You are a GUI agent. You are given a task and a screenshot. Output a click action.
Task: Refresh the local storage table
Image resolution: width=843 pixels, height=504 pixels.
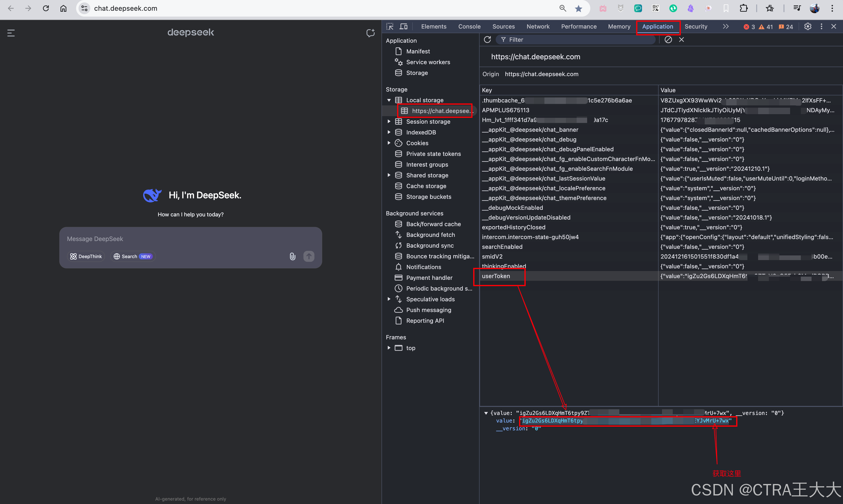click(x=487, y=39)
